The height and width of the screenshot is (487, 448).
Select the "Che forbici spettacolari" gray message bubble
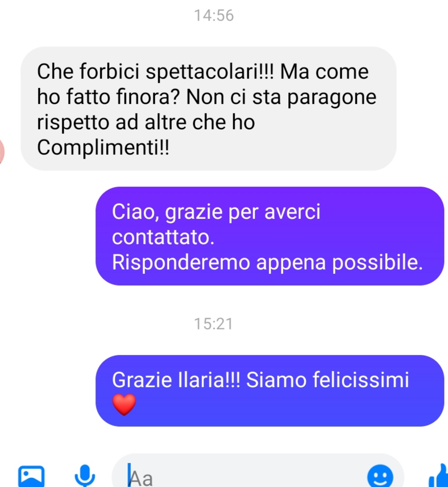click(x=208, y=108)
